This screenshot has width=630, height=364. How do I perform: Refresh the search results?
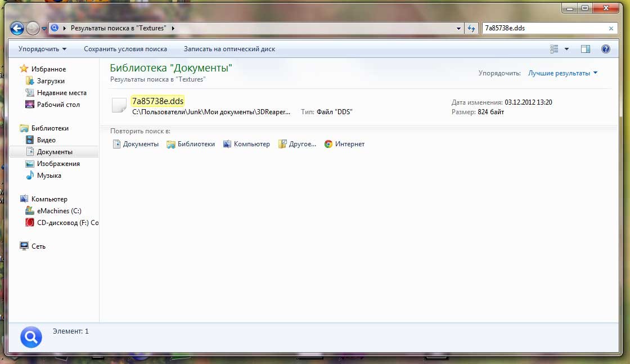(471, 29)
